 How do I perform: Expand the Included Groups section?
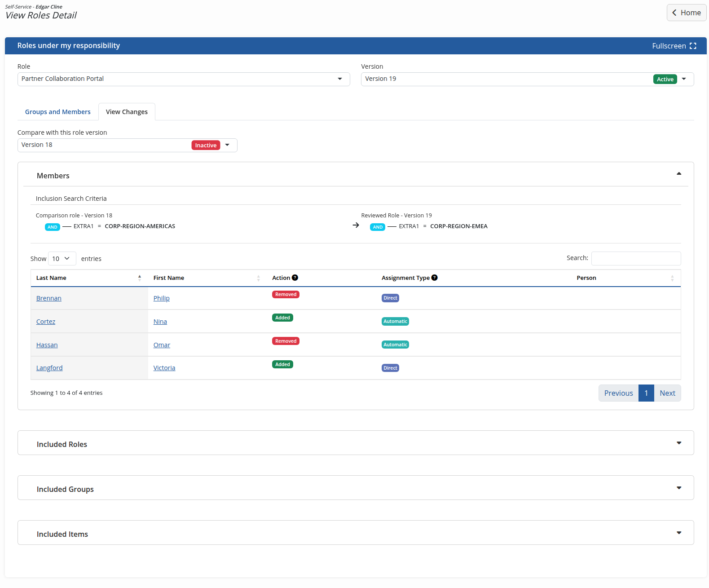click(x=679, y=488)
